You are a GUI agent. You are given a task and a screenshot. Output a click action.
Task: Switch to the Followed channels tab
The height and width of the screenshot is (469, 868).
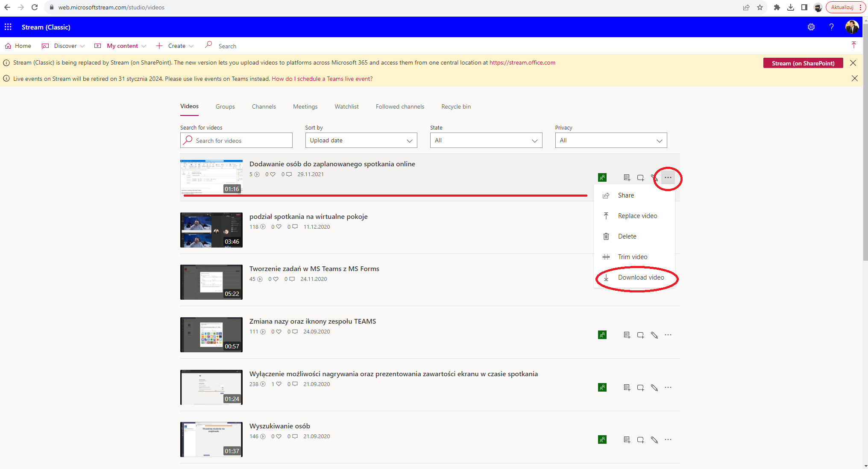tap(400, 106)
